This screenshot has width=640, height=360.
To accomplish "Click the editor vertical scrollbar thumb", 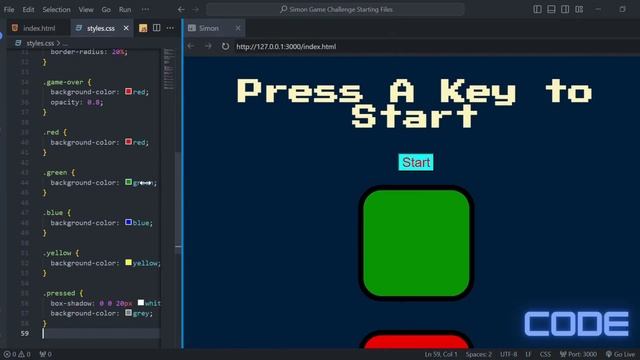I will tap(178, 203).
